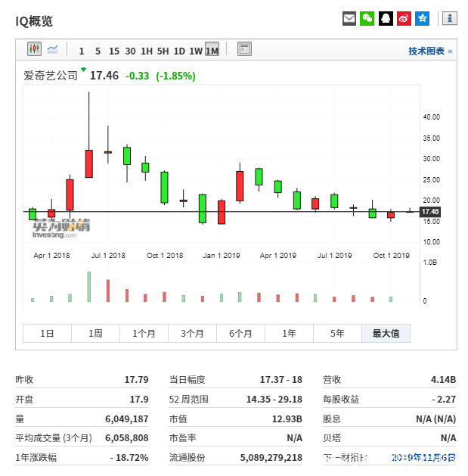
Task: Share to WeChat using the green icon
Action: [367, 18]
